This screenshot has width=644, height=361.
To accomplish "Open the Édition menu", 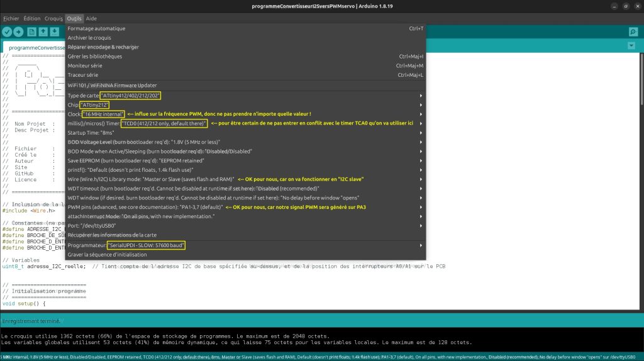I will pyautogui.click(x=31, y=18).
